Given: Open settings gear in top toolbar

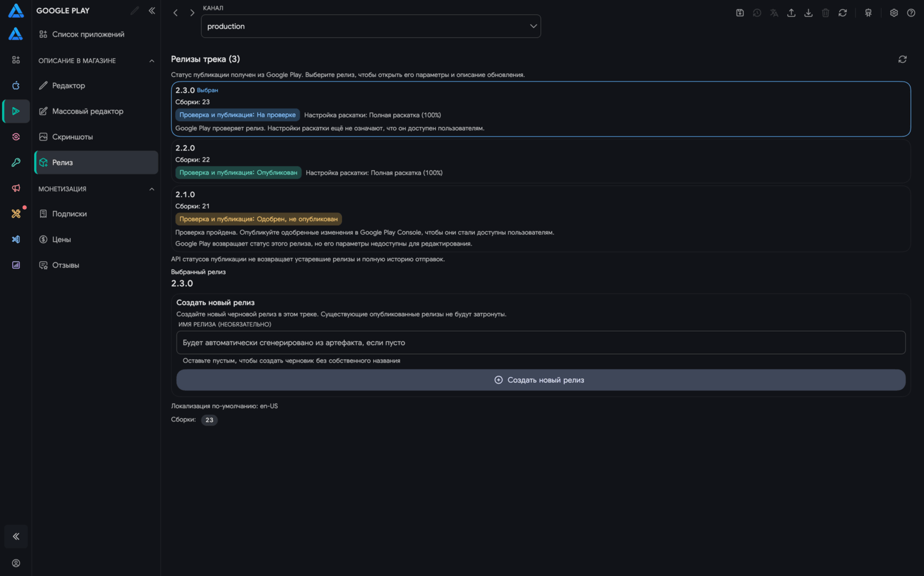Looking at the screenshot, I should pos(894,13).
